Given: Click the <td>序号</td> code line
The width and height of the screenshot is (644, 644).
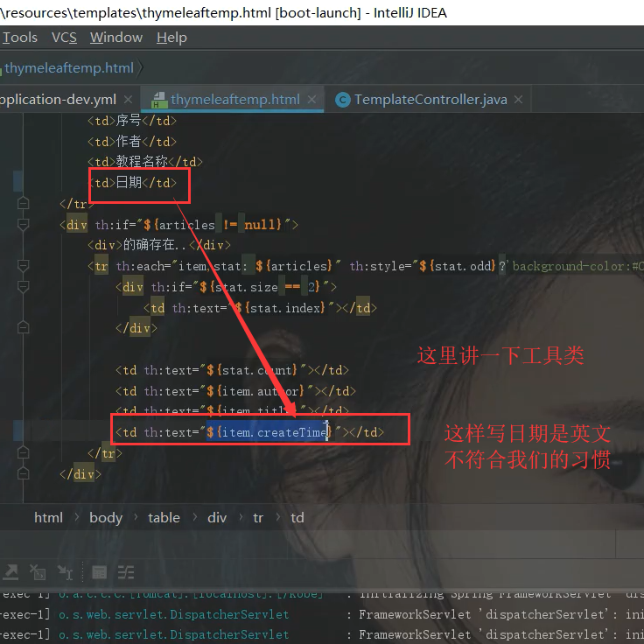Looking at the screenshot, I should [132, 121].
